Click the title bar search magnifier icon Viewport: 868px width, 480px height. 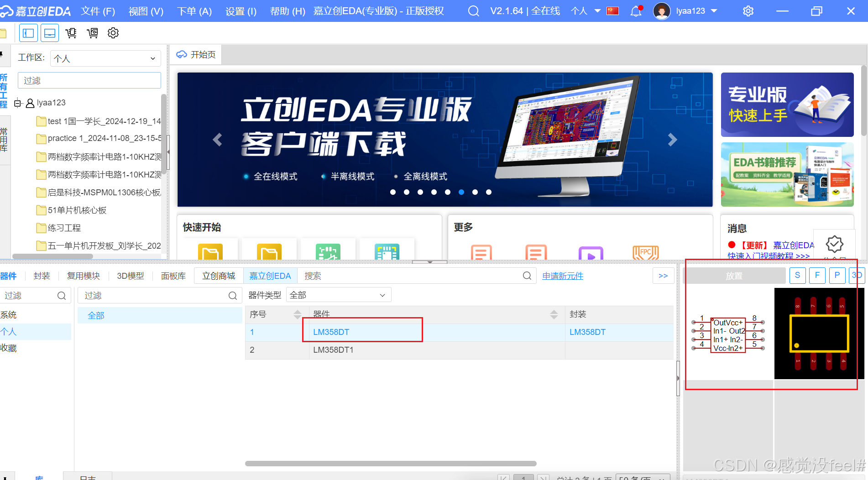click(474, 11)
